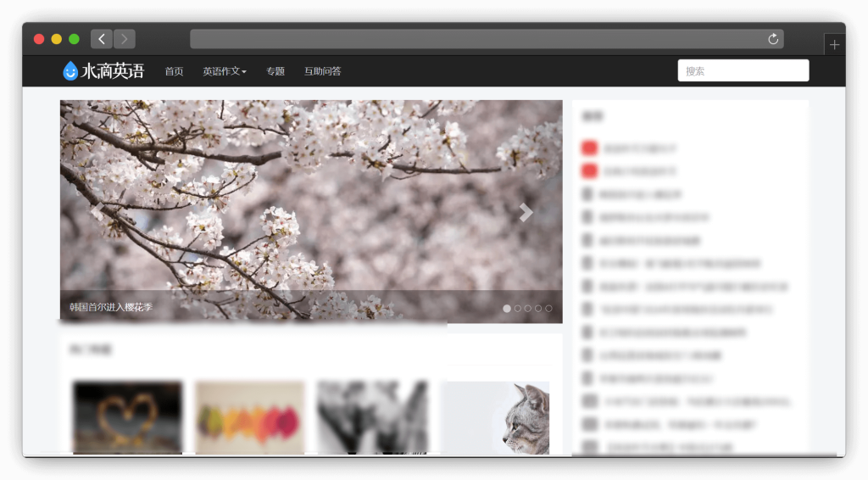The image size is (868, 480).
Task: Open the 首页 navigation item
Action: click(174, 71)
